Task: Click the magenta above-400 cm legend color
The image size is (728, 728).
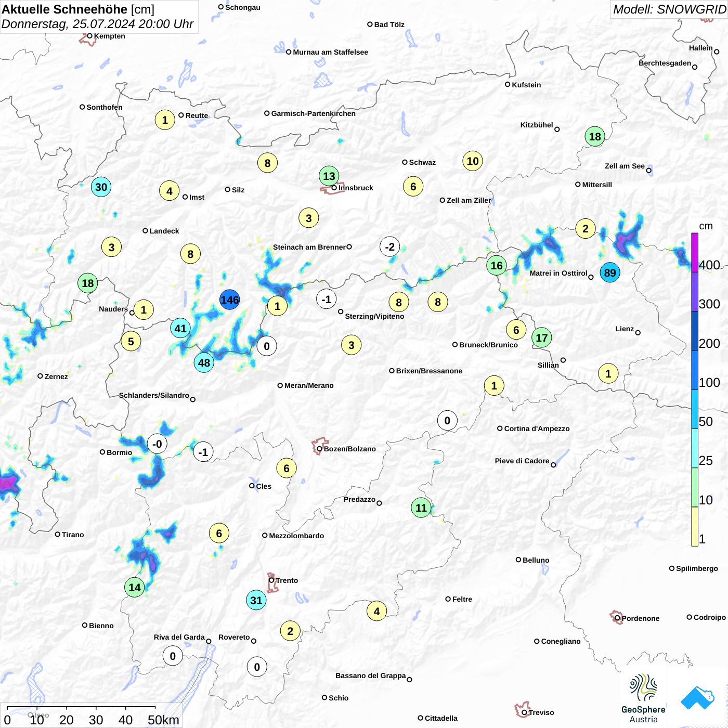Action: pyautogui.click(x=695, y=252)
